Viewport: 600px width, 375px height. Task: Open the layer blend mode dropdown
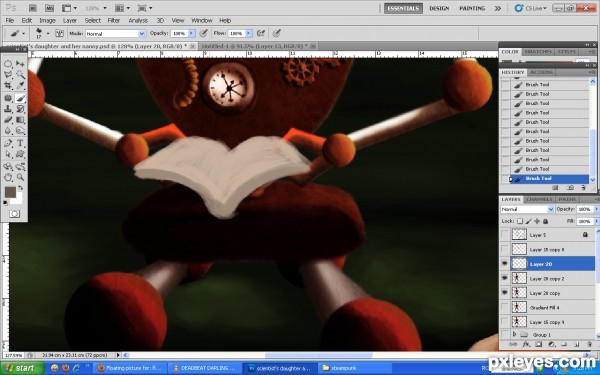(527, 209)
